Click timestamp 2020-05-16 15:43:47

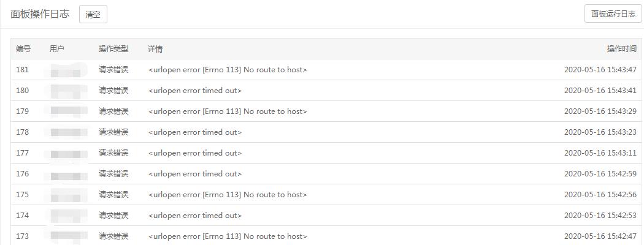[600, 70]
